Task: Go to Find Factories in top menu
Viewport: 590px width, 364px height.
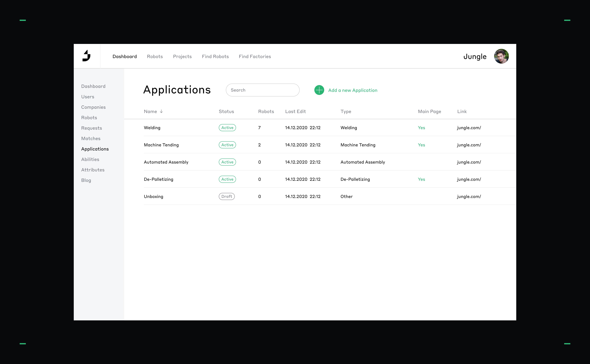Action: tap(255, 56)
